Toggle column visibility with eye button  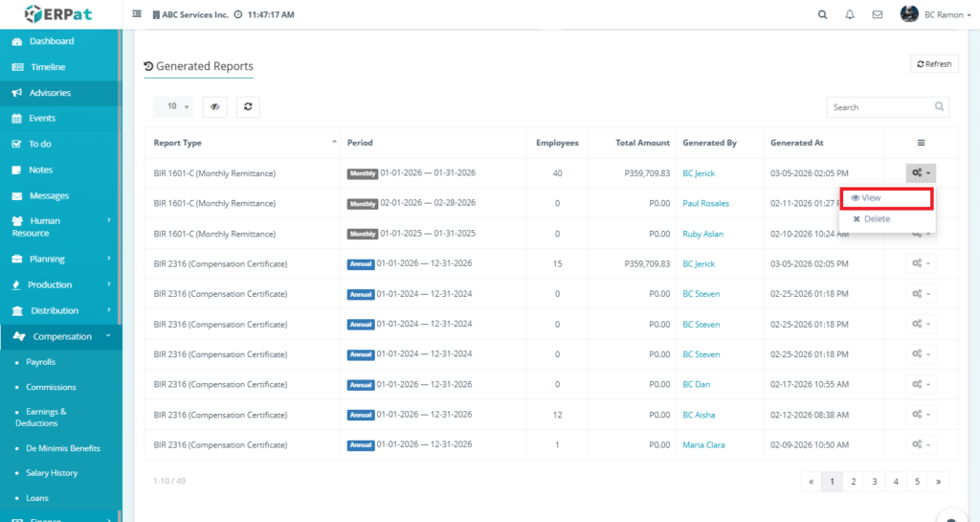pyautogui.click(x=214, y=107)
